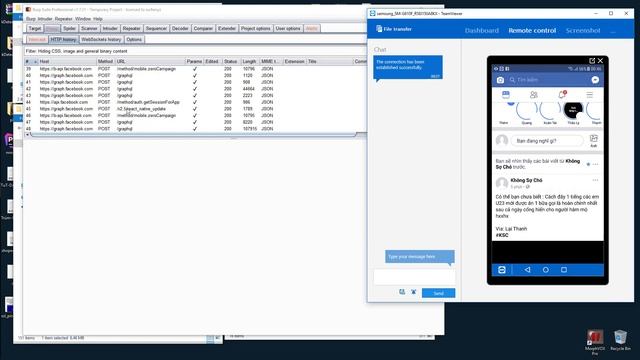The height and width of the screenshot is (360, 640).
Task: Select Remote control in TeamViewer
Action: [532, 31]
